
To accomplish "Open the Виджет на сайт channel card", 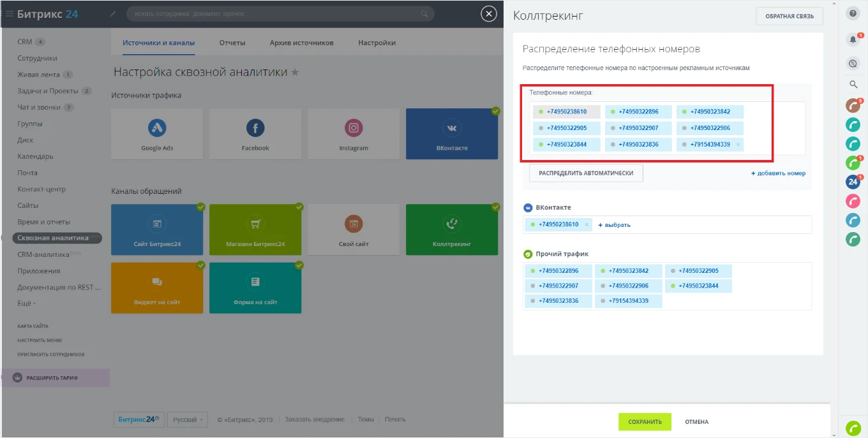I will pos(157,288).
